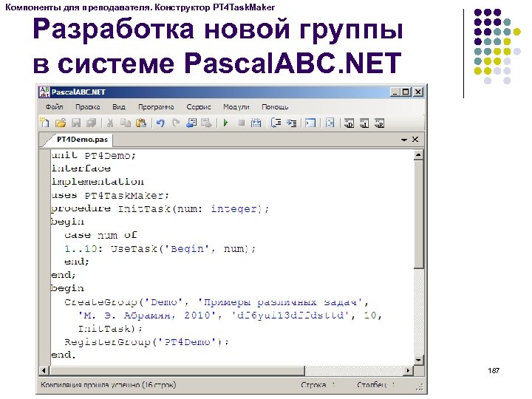Click the Paste clipboard icon
The width and height of the screenshot is (532, 399).
tap(141, 123)
